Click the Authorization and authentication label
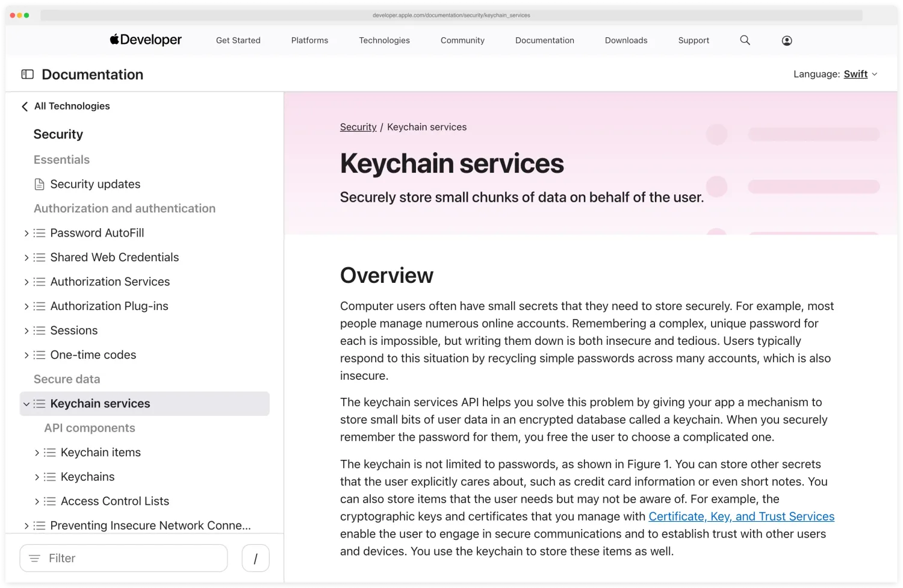 pyautogui.click(x=125, y=208)
